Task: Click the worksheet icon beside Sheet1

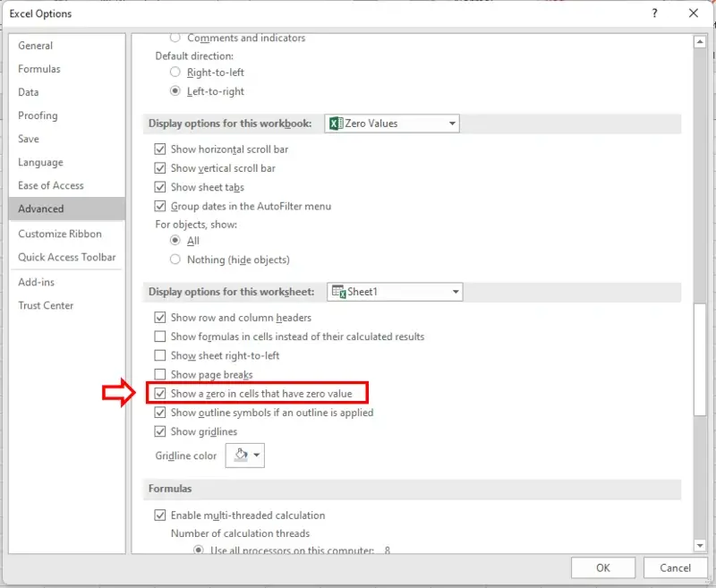Action: coord(338,292)
